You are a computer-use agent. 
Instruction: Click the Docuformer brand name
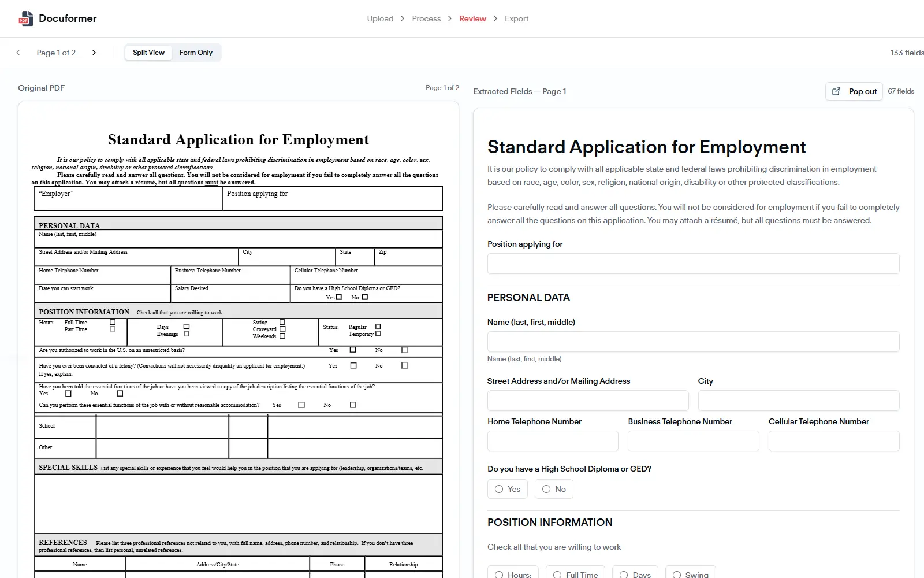68,18
